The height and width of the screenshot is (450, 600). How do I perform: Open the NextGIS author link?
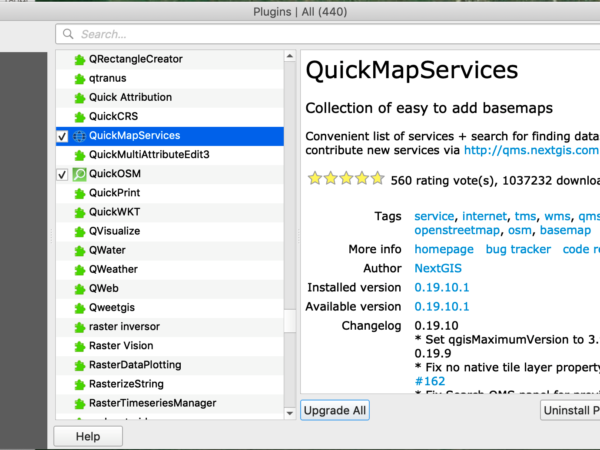(438, 268)
